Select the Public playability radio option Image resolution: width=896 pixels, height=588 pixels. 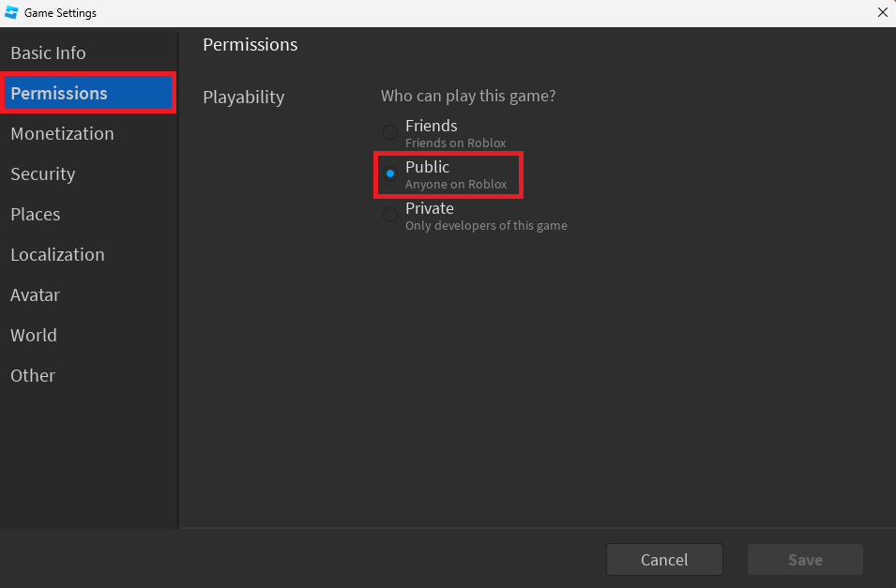tap(390, 173)
